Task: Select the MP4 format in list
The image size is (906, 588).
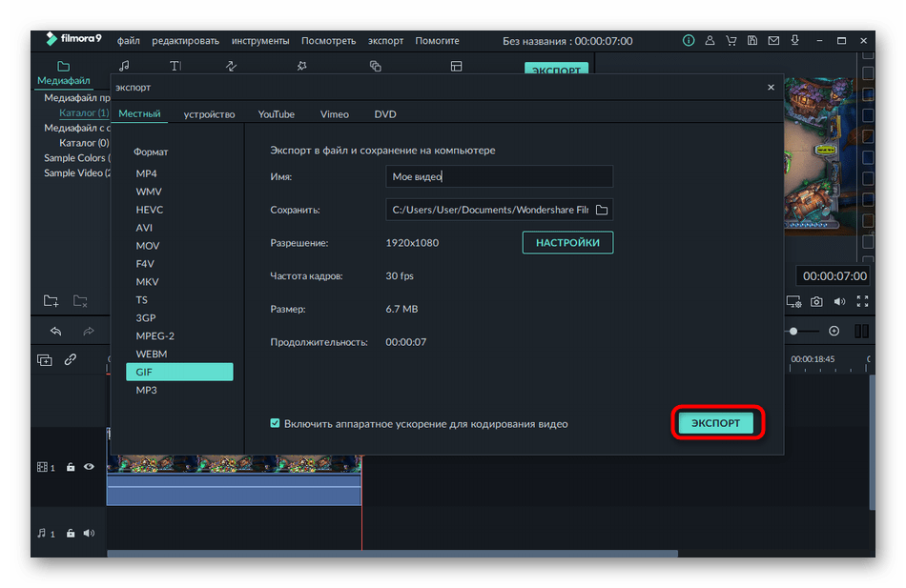Action: tap(146, 173)
